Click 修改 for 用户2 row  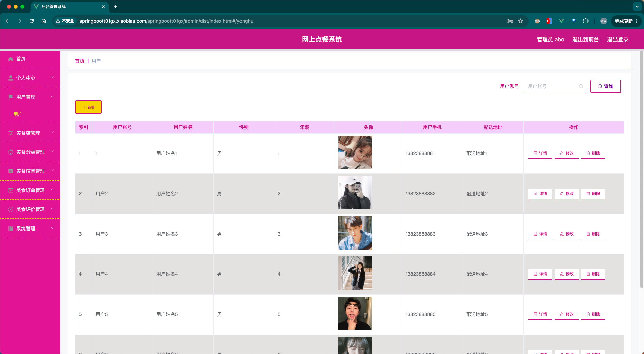pyautogui.click(x=567, y=194)
